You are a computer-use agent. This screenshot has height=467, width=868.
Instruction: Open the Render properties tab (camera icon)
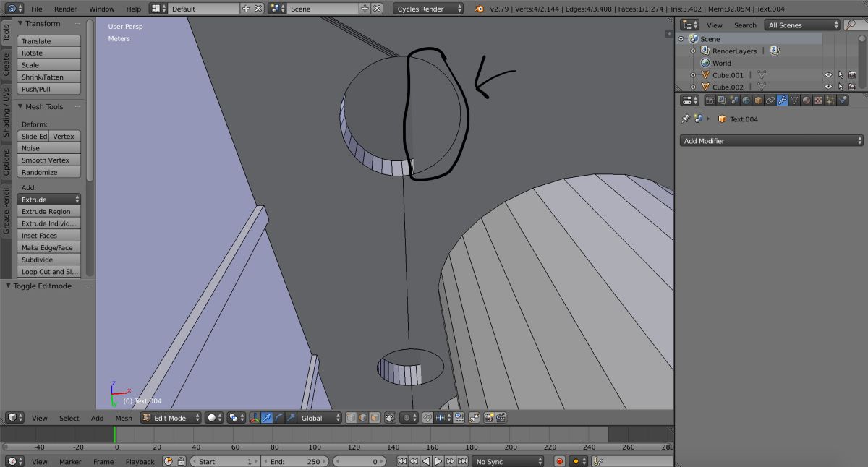[710, 100]
